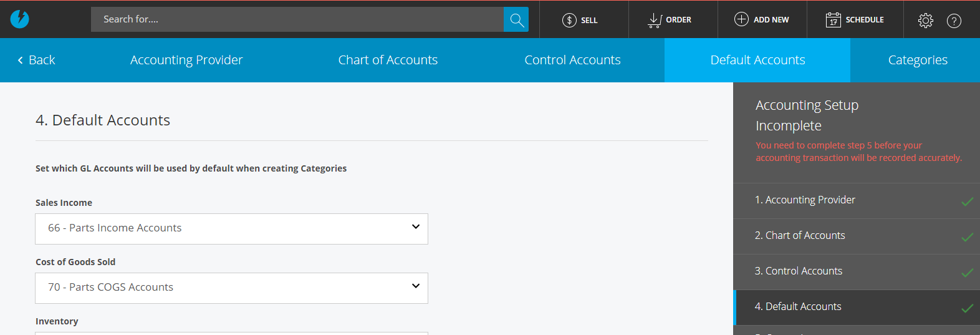Go Back to previous page
980x335 pixels.
36,60
